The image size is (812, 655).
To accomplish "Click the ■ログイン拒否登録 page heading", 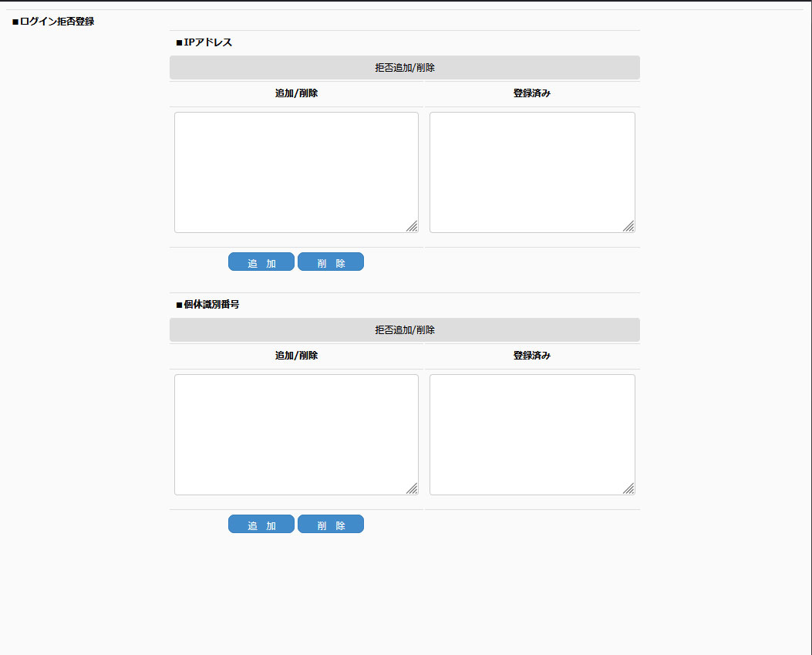I will (x=53, y=22).
